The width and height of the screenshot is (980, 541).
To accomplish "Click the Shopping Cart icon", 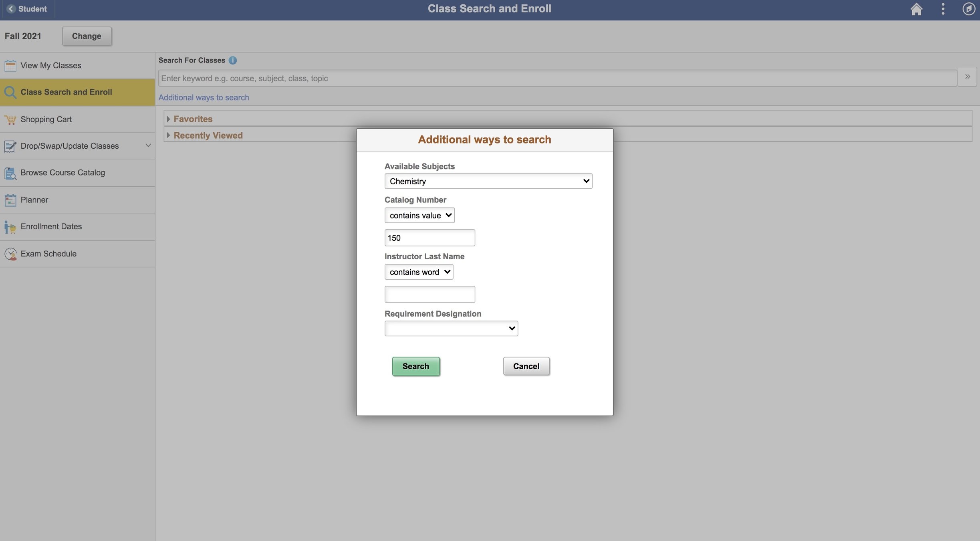I will click(10, 119).
